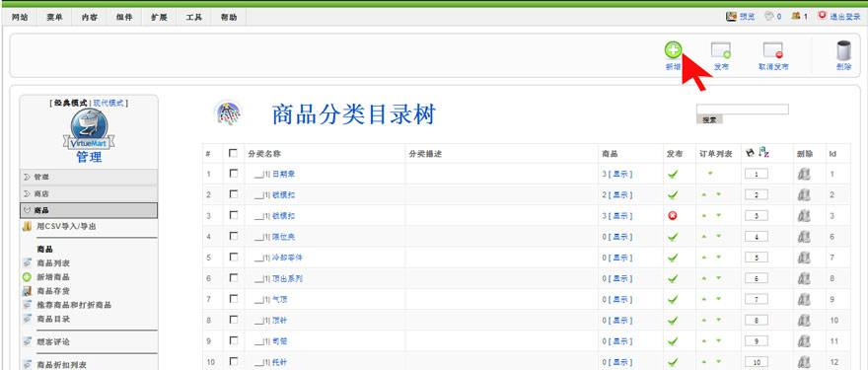Check the checkbox for row 2

coord(233,194)
